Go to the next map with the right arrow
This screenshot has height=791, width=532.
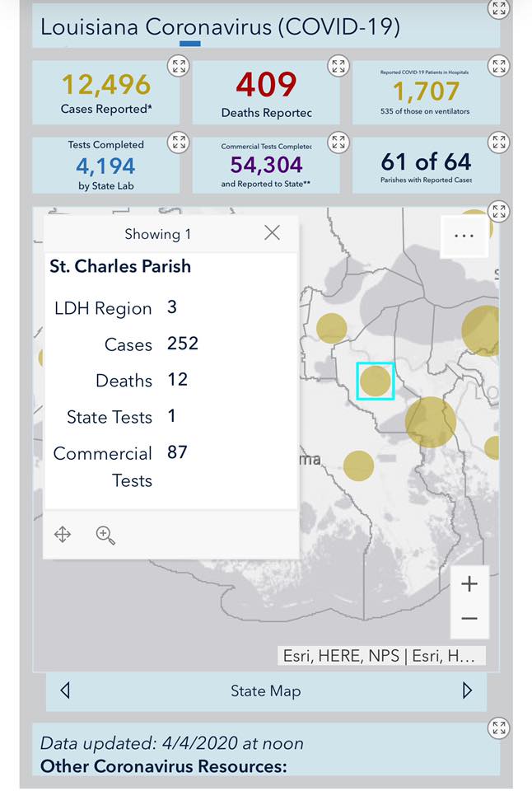468,690
